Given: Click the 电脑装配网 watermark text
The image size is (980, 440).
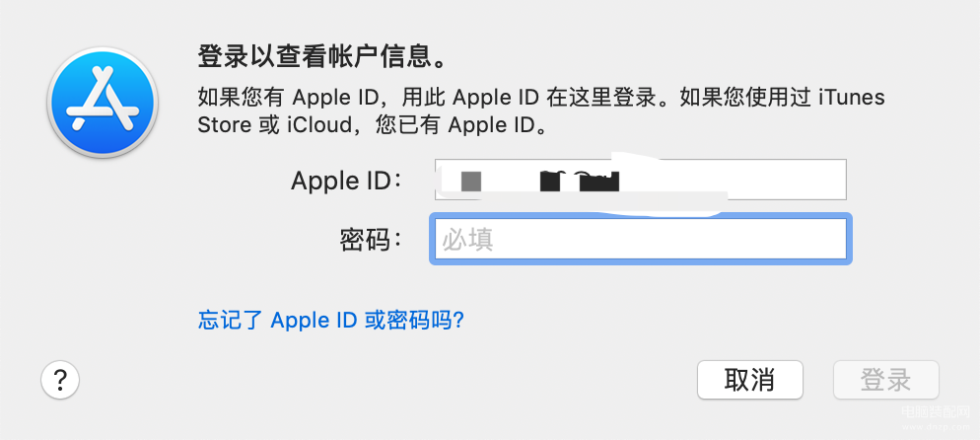Looking at the screenshot, I should click(x=936, y=413).
